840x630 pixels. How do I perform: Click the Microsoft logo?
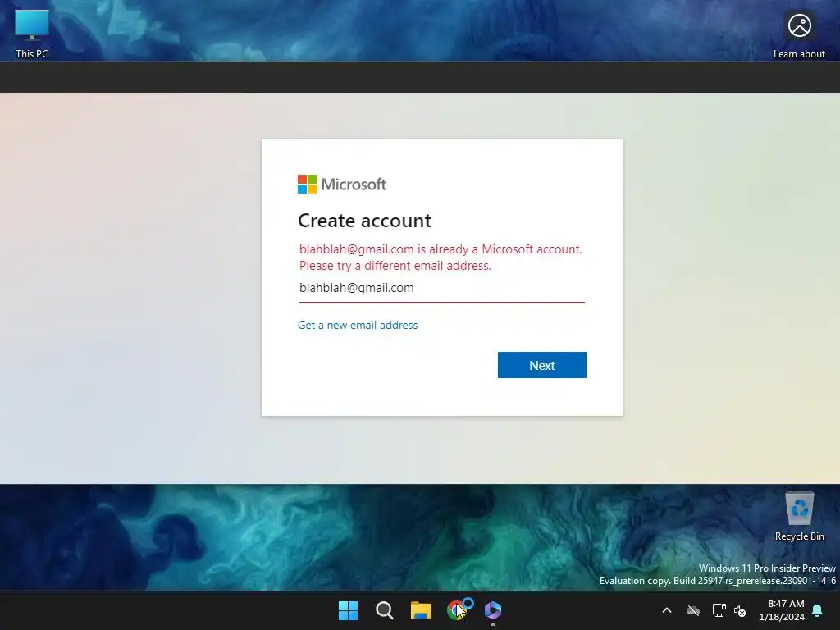click(342, 185)
